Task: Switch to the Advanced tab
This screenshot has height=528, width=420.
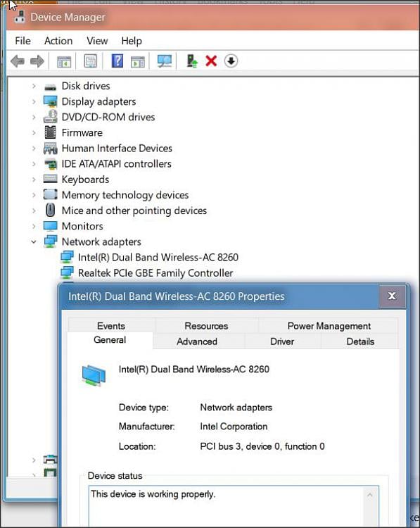Action: tap(197, 341)
